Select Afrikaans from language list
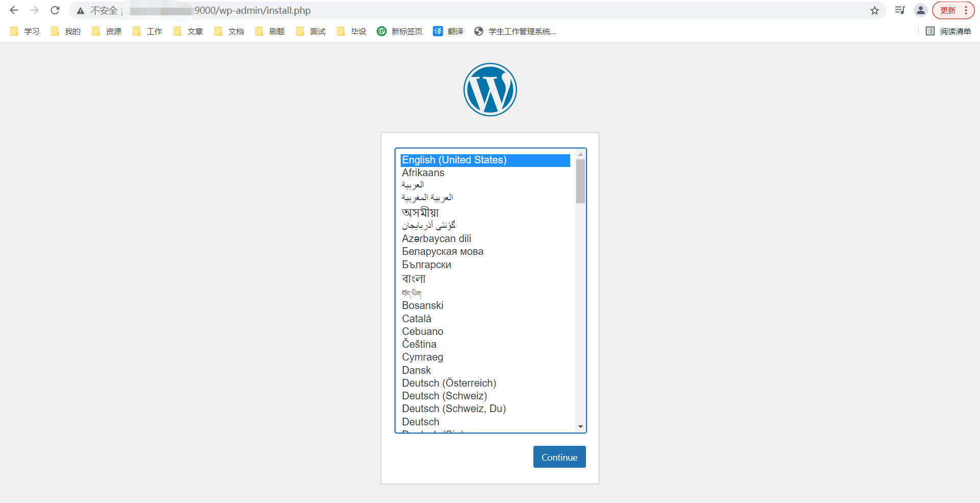The image size is (980, 503). [423, 173]
